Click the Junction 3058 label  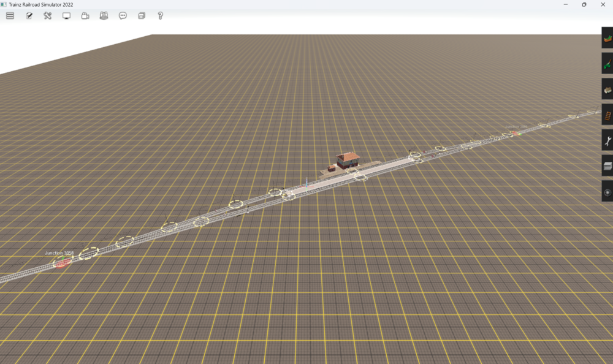coord(59,253)
